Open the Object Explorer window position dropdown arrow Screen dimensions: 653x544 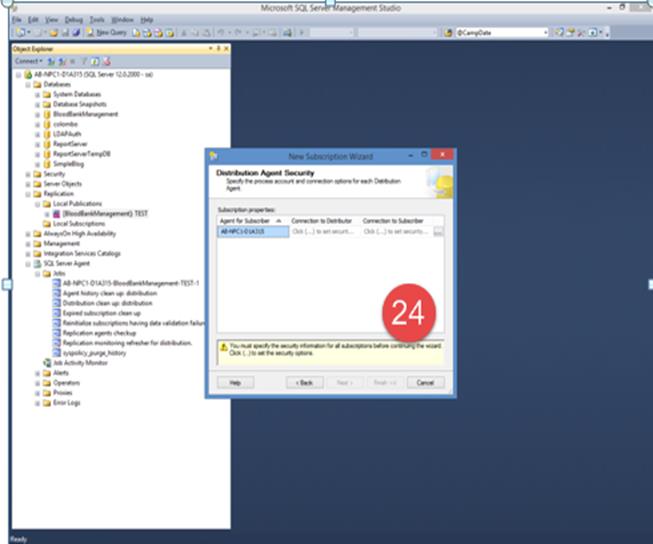tap(210, 49)
